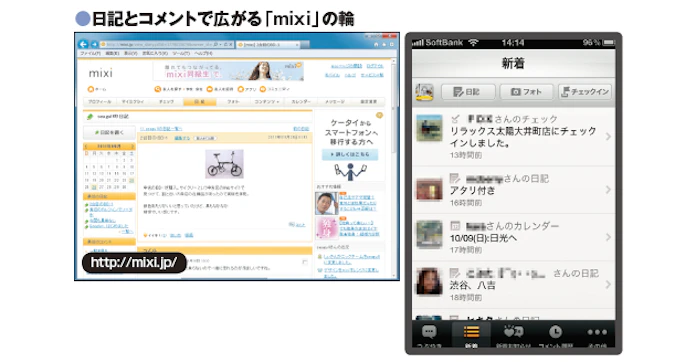Tap chevron on the アタリ付き row
Viewport: 696px width, 362px height.
[608, 190]
